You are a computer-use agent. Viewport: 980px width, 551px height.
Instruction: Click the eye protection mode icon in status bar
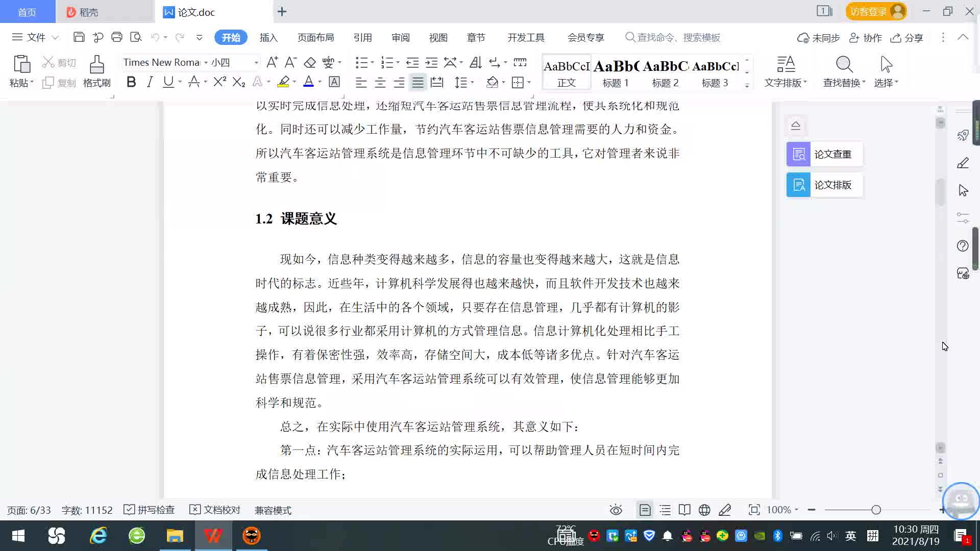(616, 510)
